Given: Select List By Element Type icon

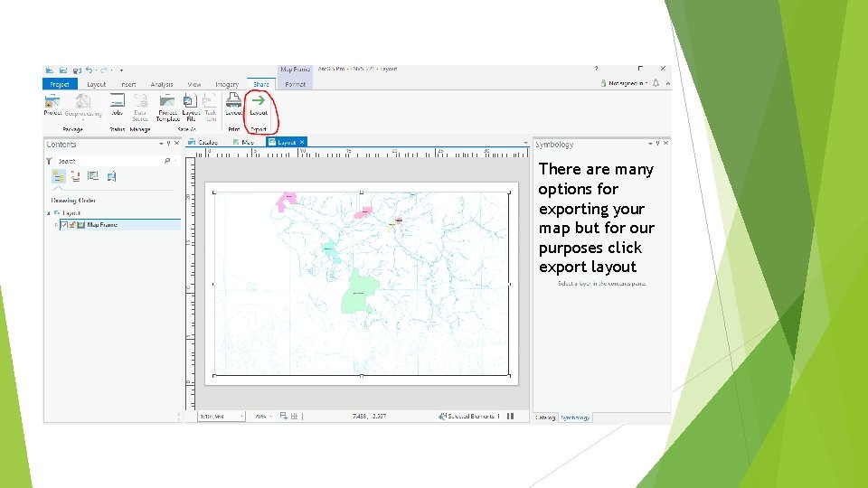Looking at the screenshot, I should point(76,176).
